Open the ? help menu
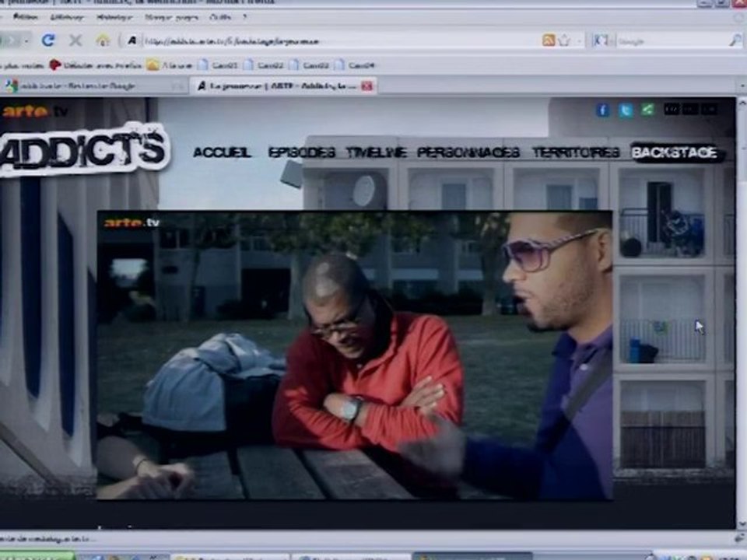The image size is (747, 560). tap(245, 17)
